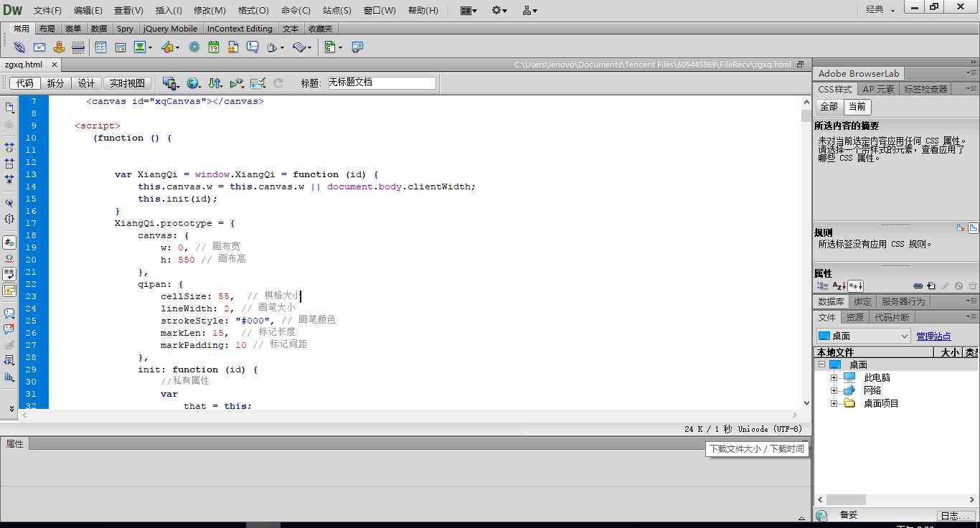980x528 pixels.
Task: Insert a named anchor with the anchor icon
Action: click(x=59, y=47)
